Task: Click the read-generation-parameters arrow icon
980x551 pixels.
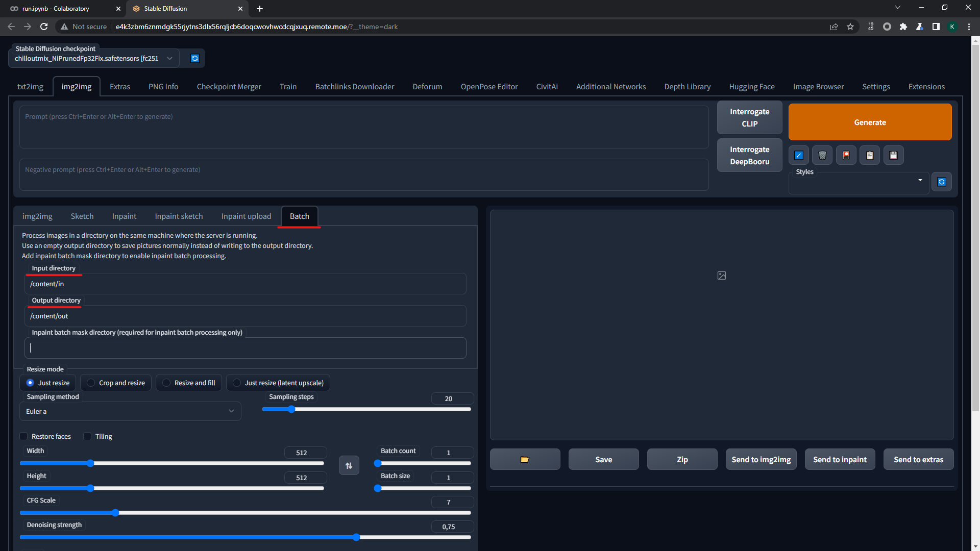Action: [x=798, y=155]
